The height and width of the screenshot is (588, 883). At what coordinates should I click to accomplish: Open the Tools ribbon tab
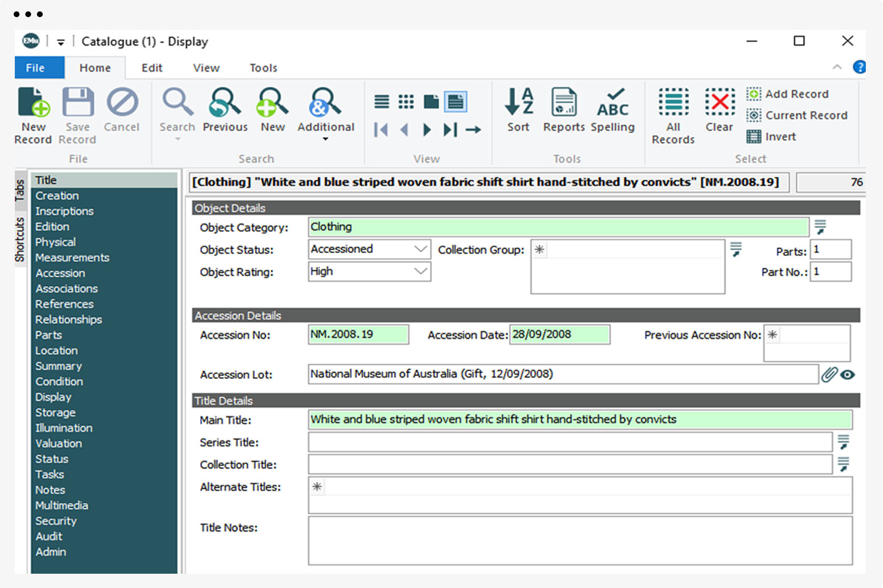(263, 68)
